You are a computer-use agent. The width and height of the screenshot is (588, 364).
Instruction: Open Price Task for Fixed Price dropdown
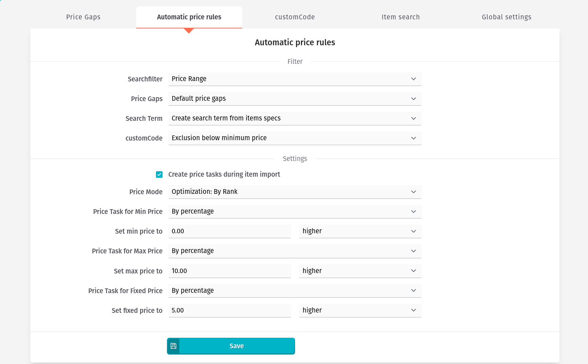click(x=295, y=291)
